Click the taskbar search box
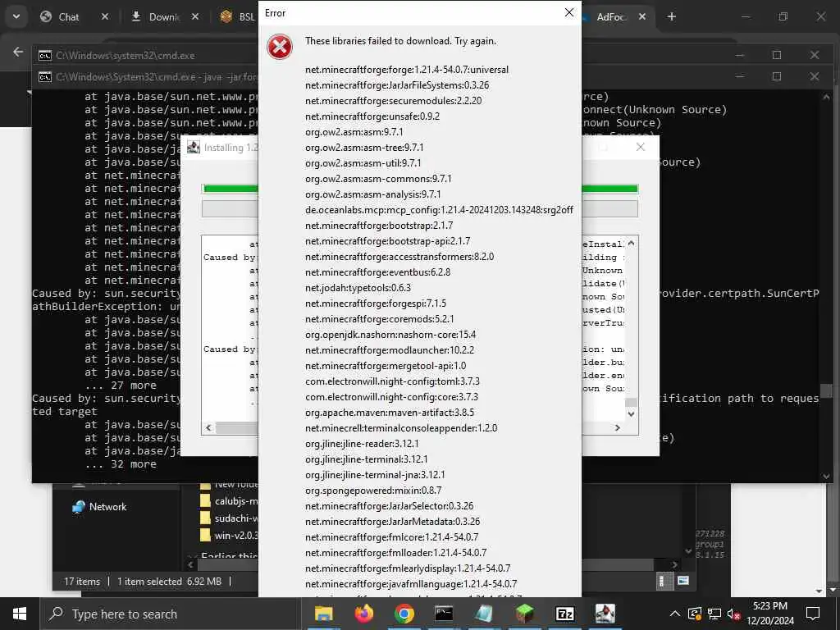840x630 pixels. (x=170, y=614)
